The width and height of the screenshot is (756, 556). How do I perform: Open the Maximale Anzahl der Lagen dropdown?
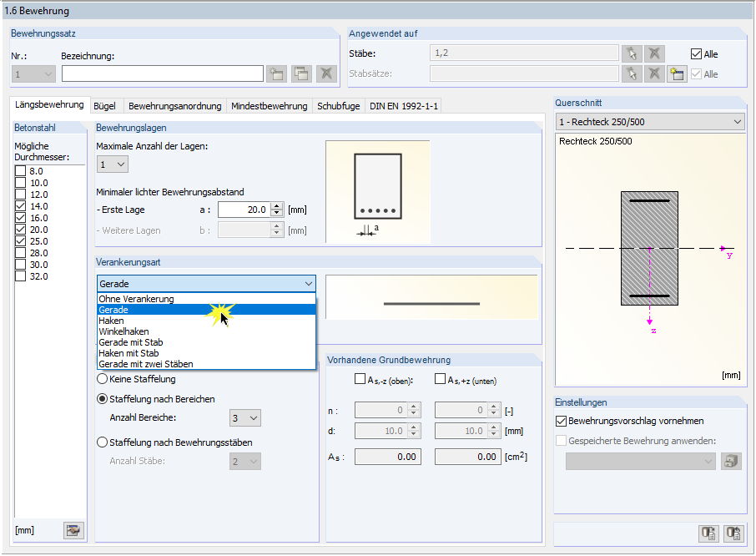point(122,164)
